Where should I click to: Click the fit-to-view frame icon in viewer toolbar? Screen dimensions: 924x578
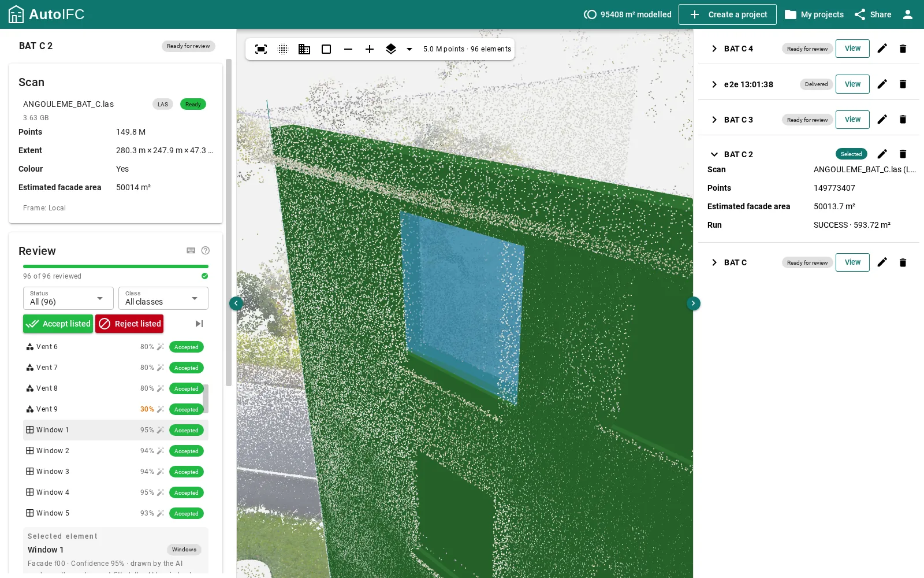click(x=261, y=49)
